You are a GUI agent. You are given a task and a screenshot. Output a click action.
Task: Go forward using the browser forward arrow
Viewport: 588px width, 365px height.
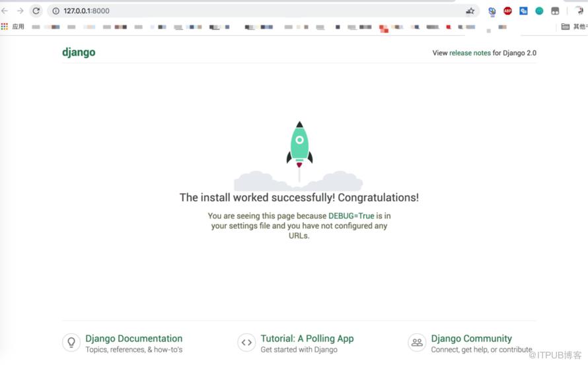[x=20, y=11]
